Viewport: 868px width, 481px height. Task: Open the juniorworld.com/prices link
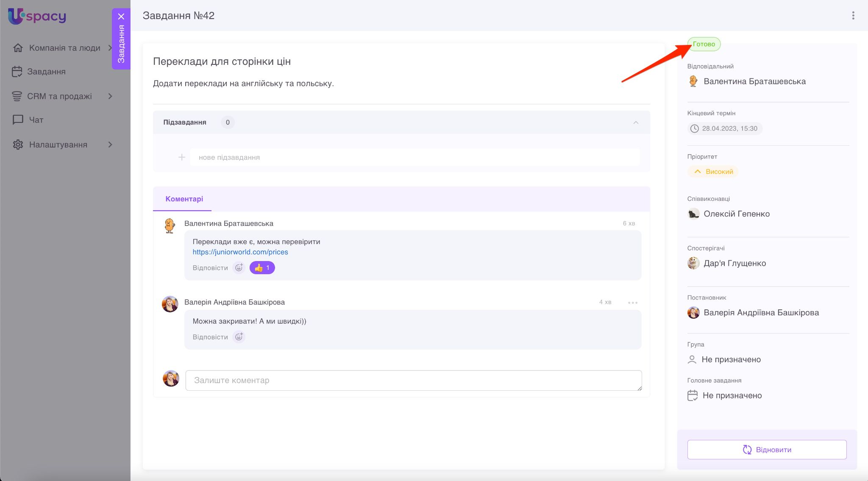point(240,252)
